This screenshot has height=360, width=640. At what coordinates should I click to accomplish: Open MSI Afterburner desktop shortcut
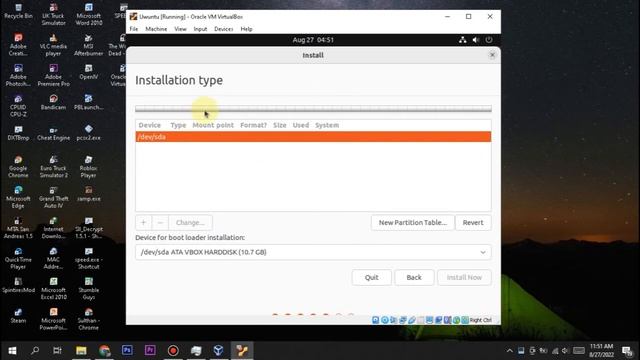pyautogui.click(x=89, y=45)
